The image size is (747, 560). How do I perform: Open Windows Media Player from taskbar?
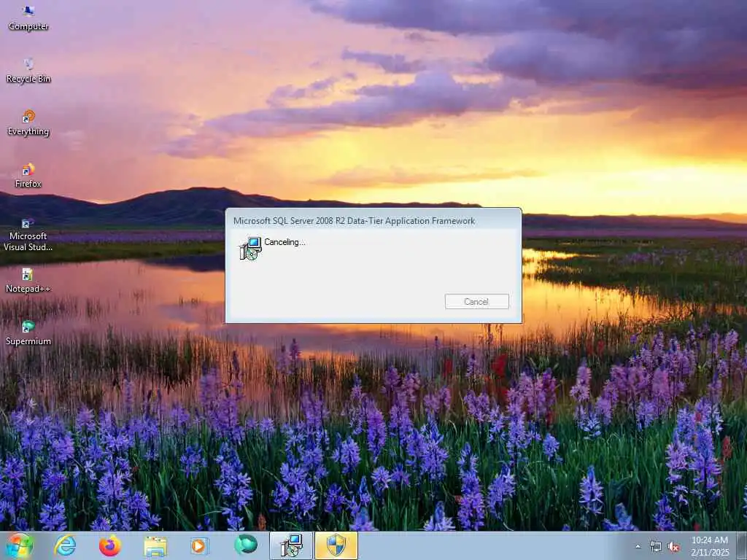(x=199, y=545)
